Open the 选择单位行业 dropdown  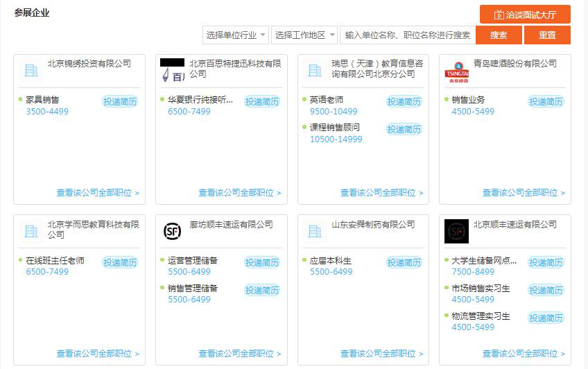click(236, 35)
